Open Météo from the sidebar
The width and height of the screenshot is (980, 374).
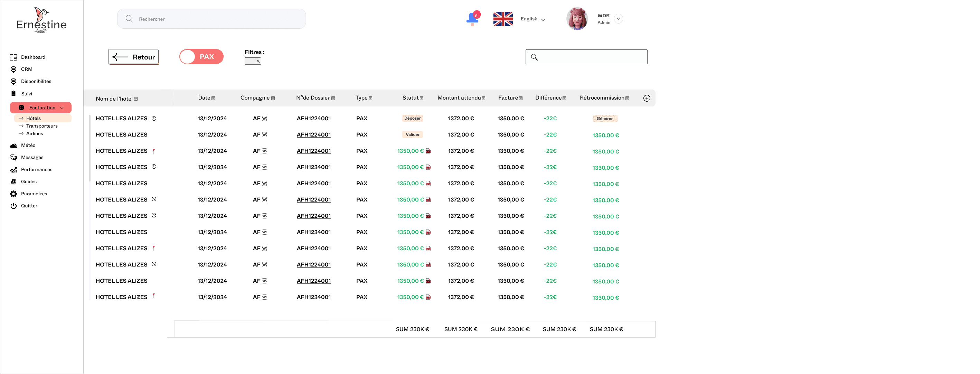tap(28, 145)
